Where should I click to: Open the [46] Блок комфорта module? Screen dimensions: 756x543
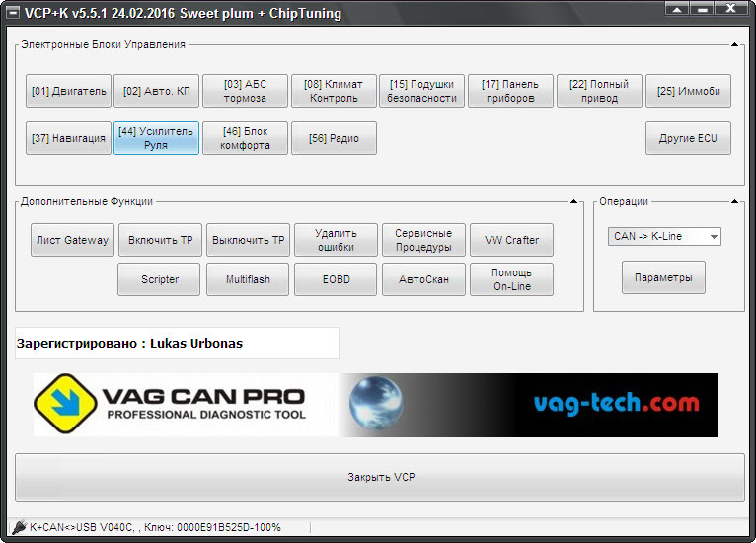[x=245, y=138]
